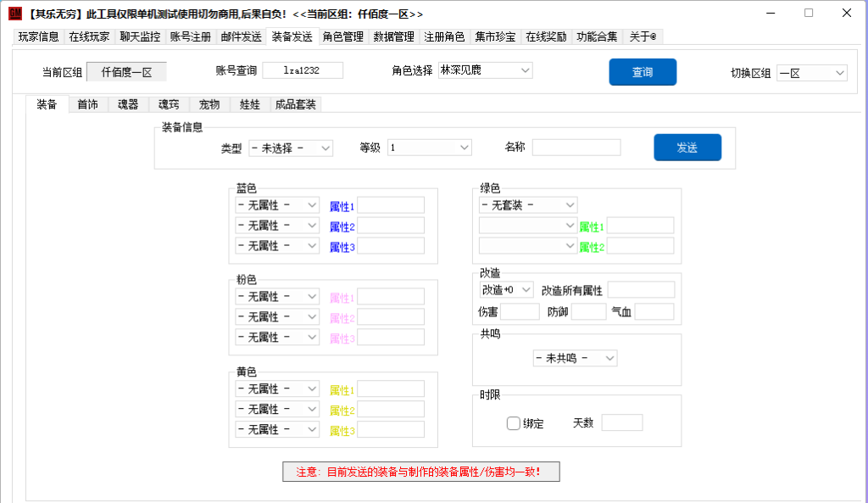Click the app icon in title bar
The image size is (868, 503).
coord(14,14)
